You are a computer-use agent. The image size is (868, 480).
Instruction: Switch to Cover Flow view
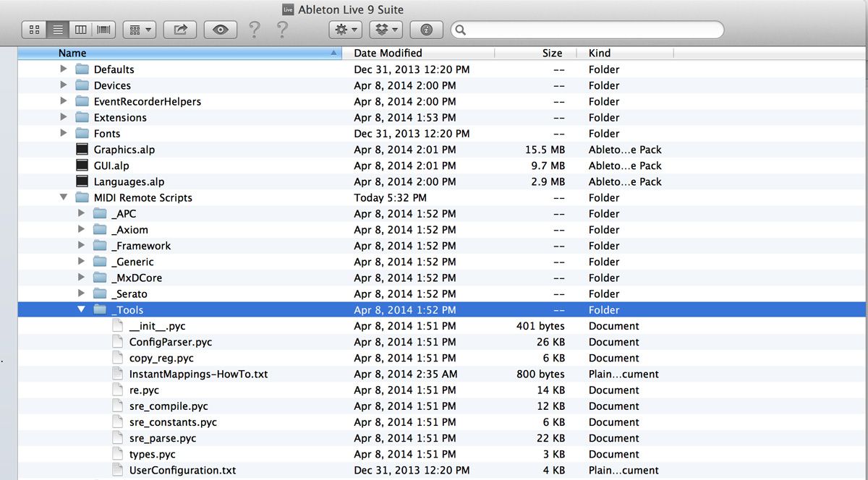pyautogui.click(x=104, y=30)
